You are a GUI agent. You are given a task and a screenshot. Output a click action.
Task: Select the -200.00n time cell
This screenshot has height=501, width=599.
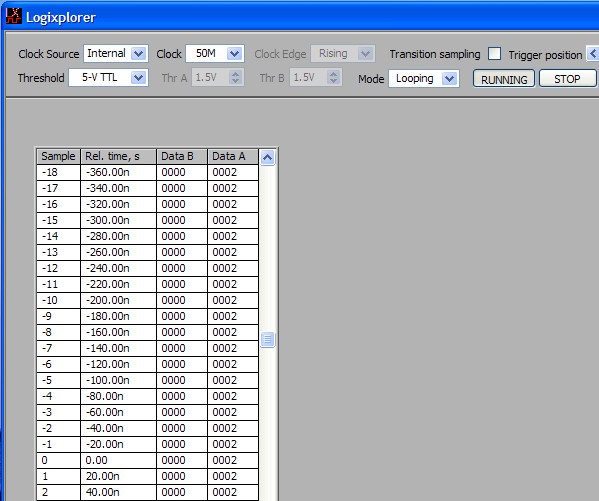click(x=118, y=300)
